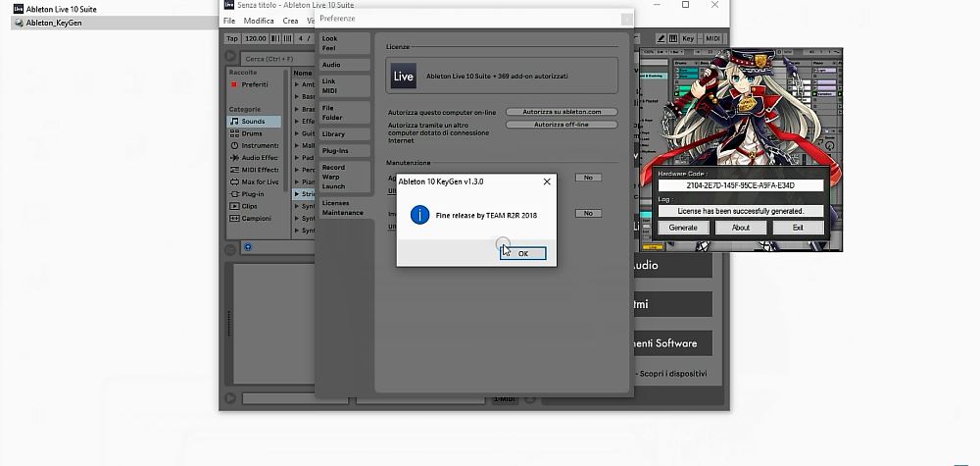980x466 pixels.
Task: Click the Max for Live category icon
Action: 234,182
